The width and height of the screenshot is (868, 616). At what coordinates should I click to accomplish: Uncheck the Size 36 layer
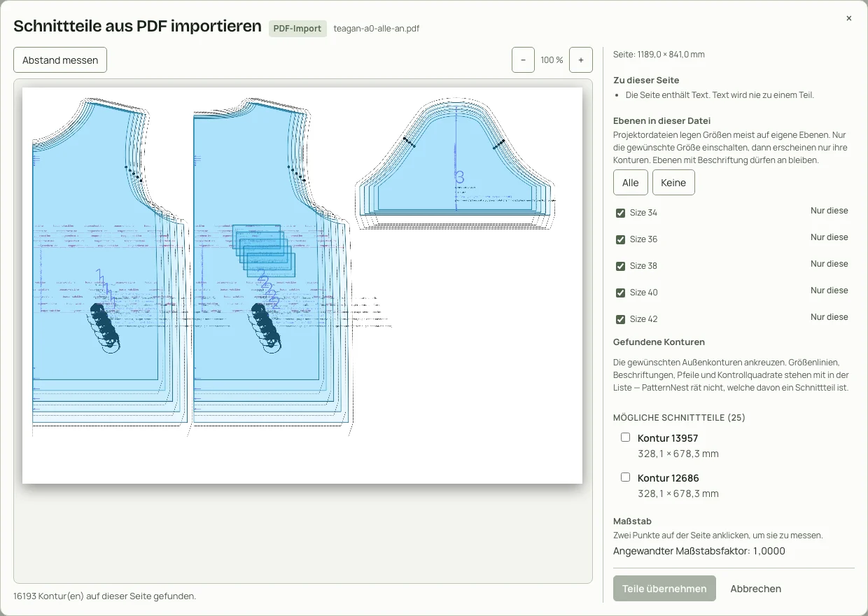tap(620, 239)
